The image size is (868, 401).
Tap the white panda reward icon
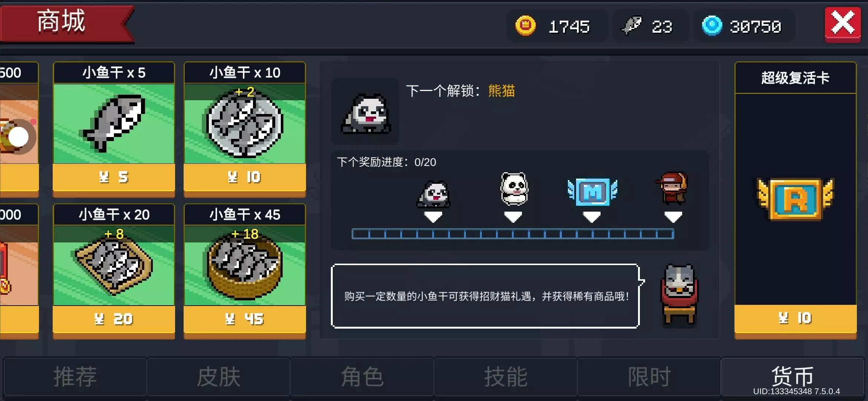point(514,189)
